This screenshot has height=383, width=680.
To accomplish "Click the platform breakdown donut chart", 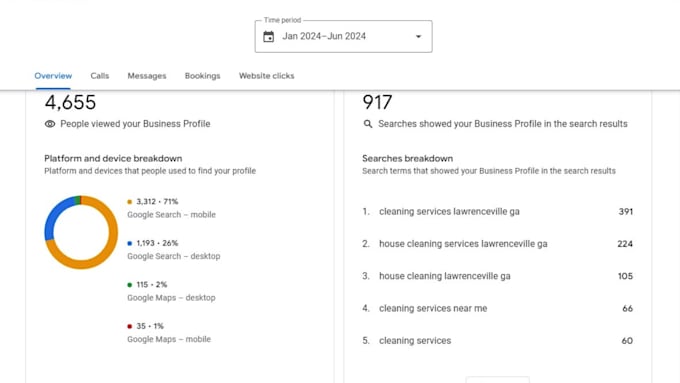I will (81, 232).
